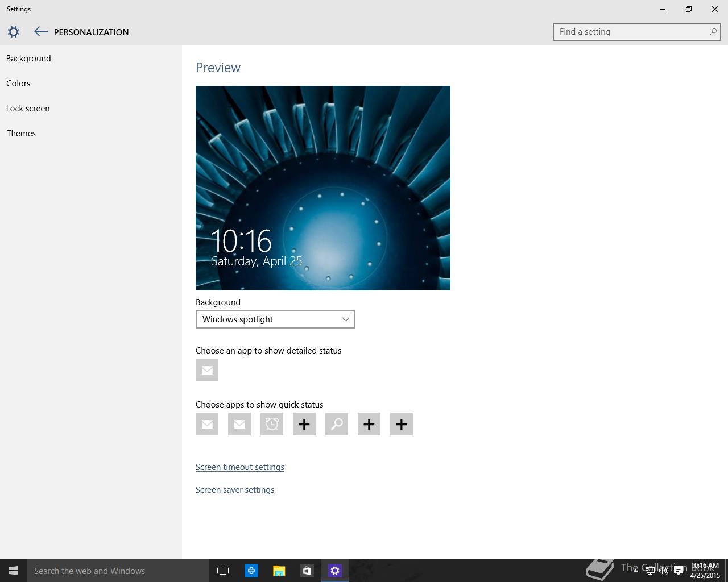Image resolution: width=728 pixels, height=582 pixels.
Task: Minimize the Settings window
Action: (663, 9)
